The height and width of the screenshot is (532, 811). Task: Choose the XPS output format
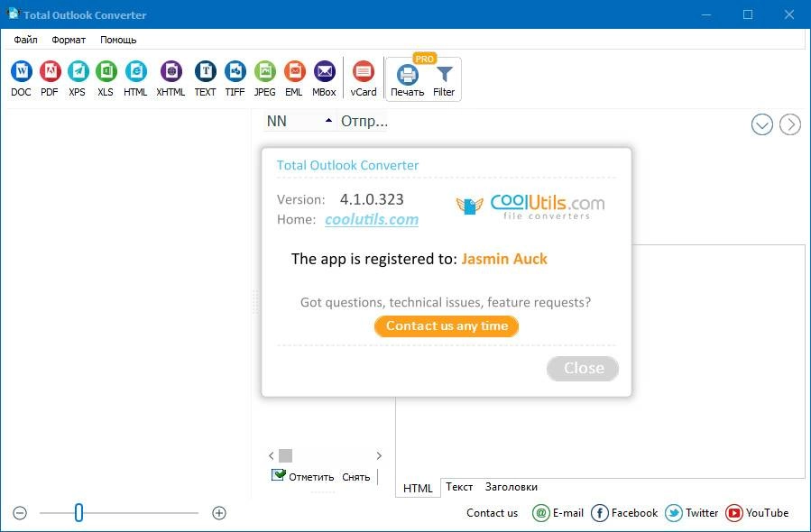point(78,71)
